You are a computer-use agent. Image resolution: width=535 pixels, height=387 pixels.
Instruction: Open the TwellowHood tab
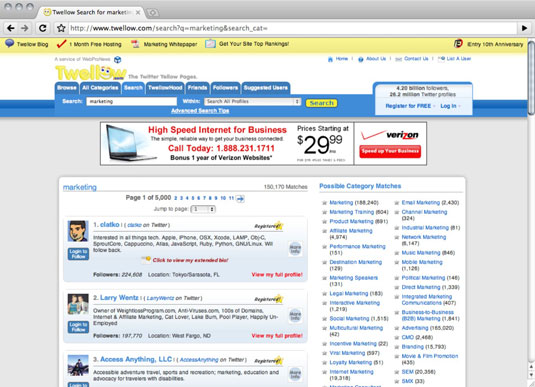click(165, 88)
